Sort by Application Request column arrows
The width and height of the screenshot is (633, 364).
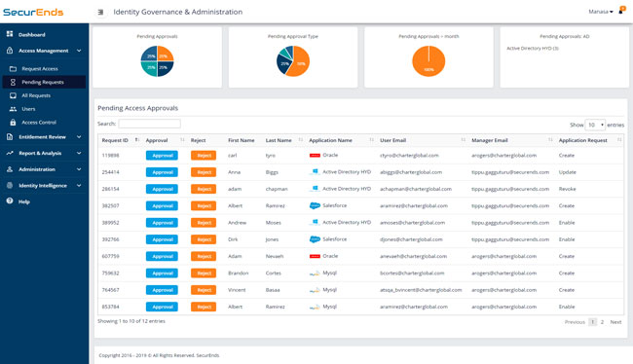(x=619, y=140)
